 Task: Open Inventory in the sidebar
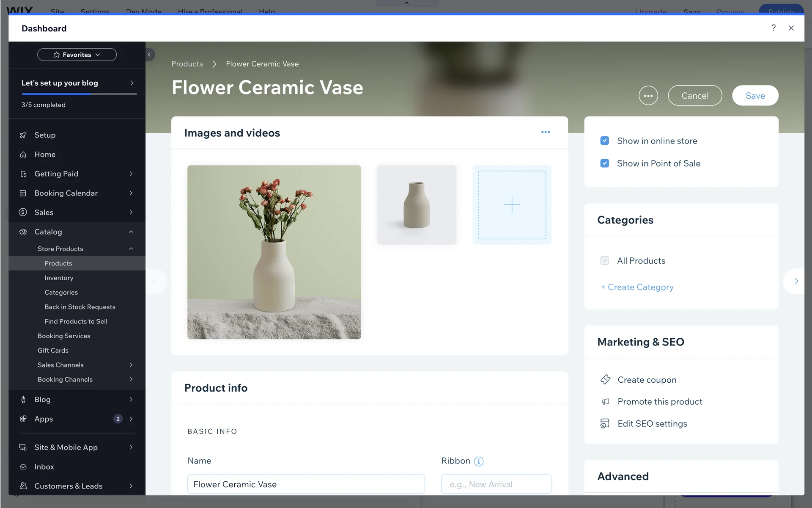[x=59, y=278]
